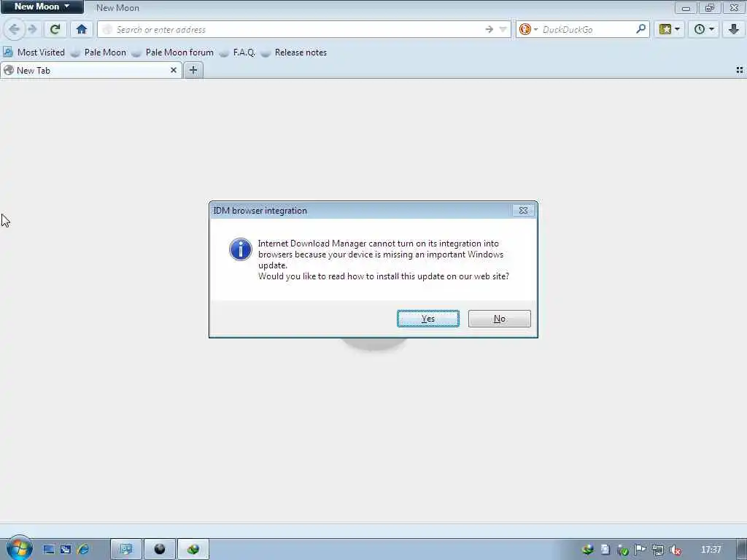This screenshot has width=747, height=560.
Task: Go back with the back arrow
Action: pyautogui.click(x=15, y=29)
